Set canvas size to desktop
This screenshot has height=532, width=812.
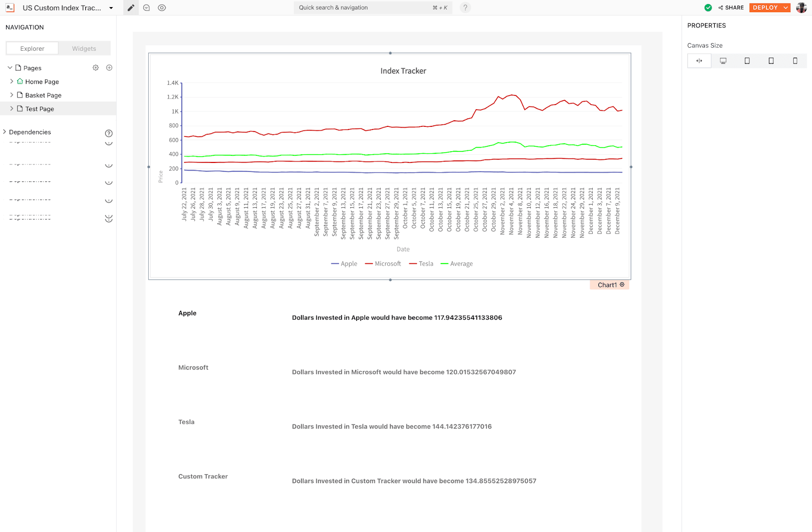pyautogui.click(x=723, y=61)
